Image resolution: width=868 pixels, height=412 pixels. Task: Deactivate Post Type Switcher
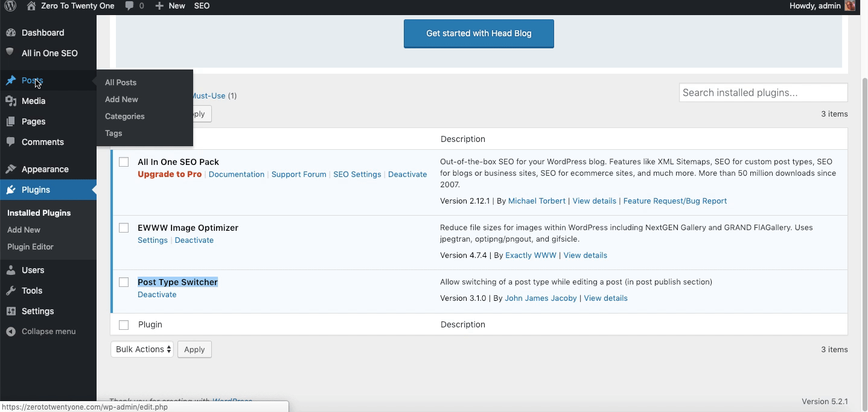[x=157, y=294]
